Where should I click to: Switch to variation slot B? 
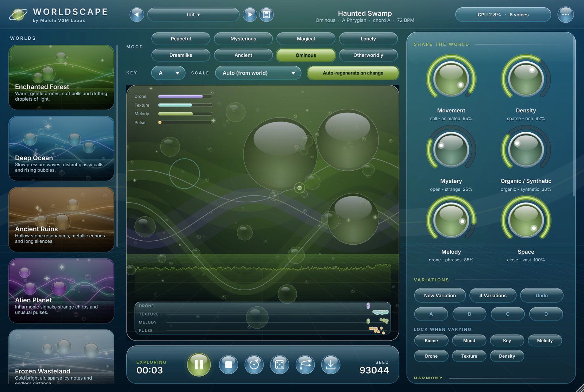[x=469, y=314]
